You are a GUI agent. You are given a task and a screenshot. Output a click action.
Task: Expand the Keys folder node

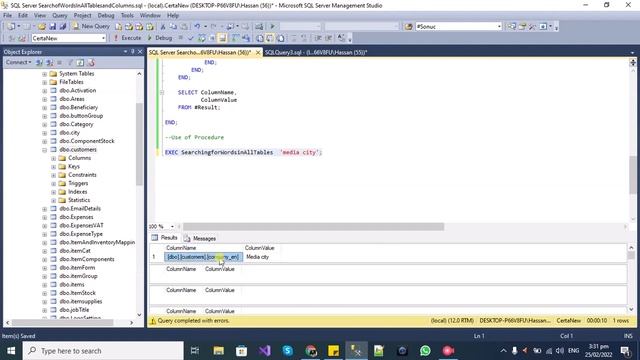(53, 167)
